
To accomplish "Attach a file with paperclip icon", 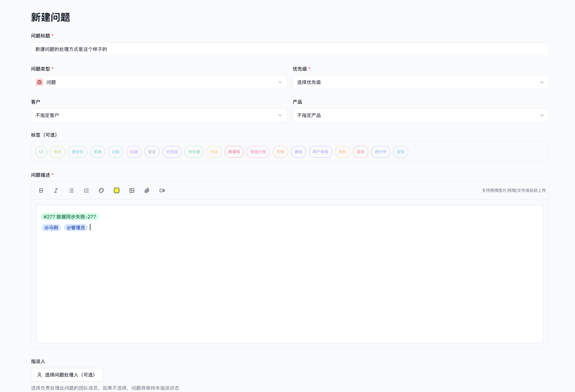I will coord(147,191).
